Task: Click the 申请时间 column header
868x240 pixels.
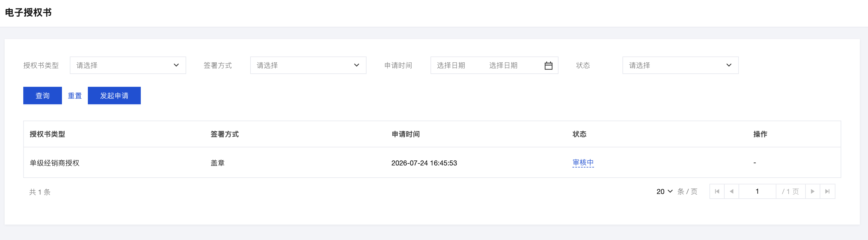Action: point(405,134)
